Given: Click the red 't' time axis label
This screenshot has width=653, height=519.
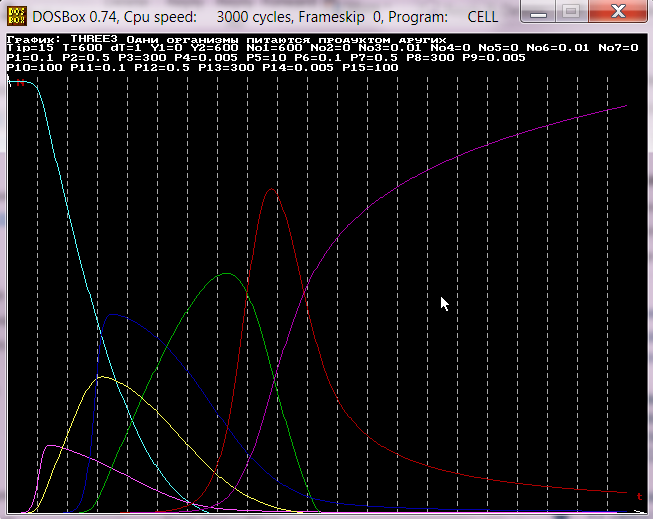Looking at the screenshot, I should [x=640, y=497].
